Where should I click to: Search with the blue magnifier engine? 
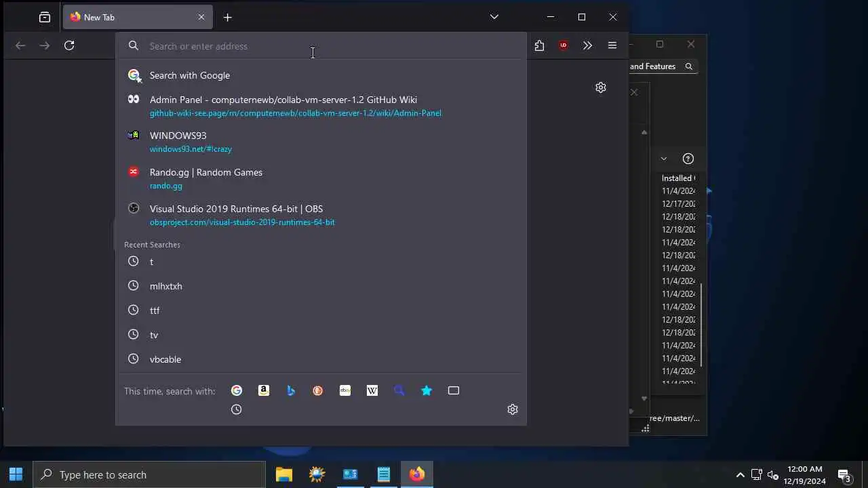click(399, 390)
